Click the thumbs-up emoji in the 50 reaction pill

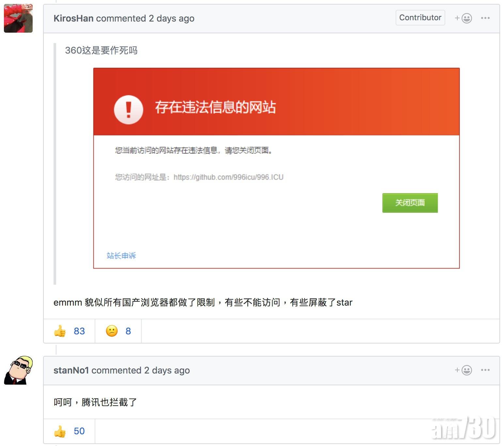click(x=60, y=431)
